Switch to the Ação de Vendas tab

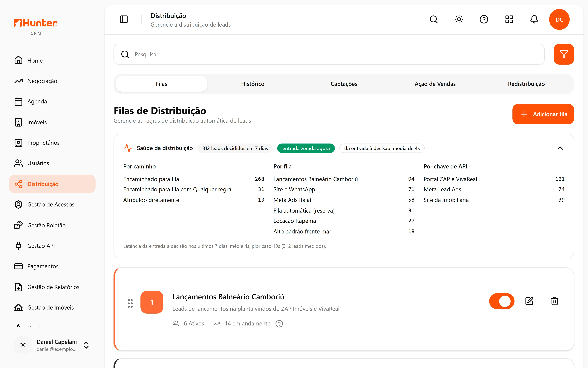coord(435,84)
